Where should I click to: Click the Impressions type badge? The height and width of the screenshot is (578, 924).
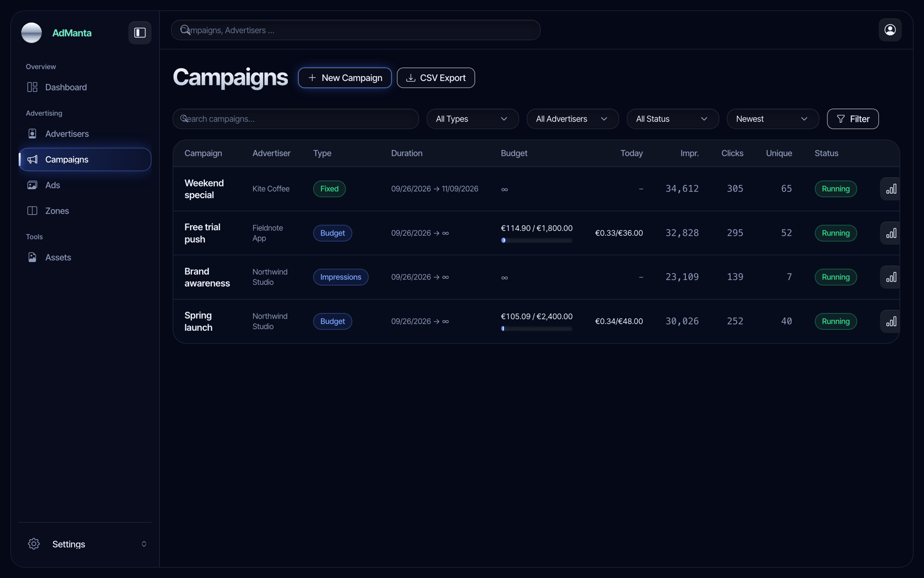340,277
